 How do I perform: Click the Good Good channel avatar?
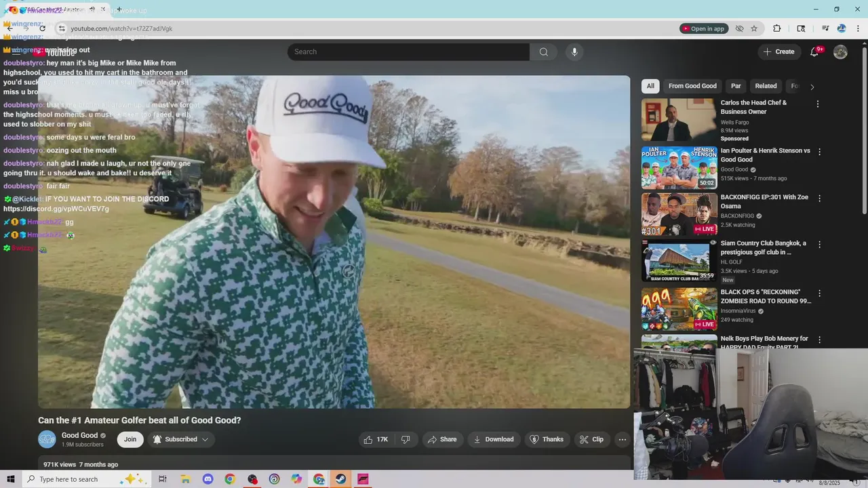[x=47, y=439]
